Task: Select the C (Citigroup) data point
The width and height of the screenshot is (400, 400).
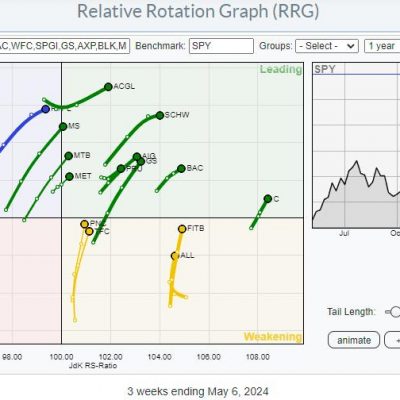Action: point(268,199)
